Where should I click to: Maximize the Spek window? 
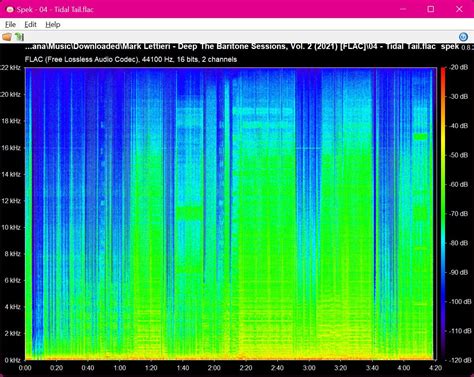click(431, 9)
